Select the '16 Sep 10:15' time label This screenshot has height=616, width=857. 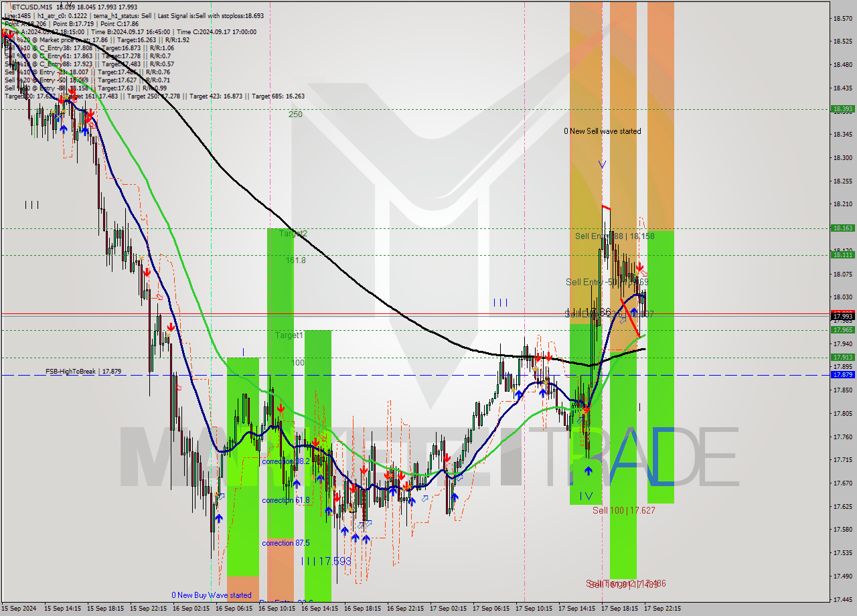[277, 609]
